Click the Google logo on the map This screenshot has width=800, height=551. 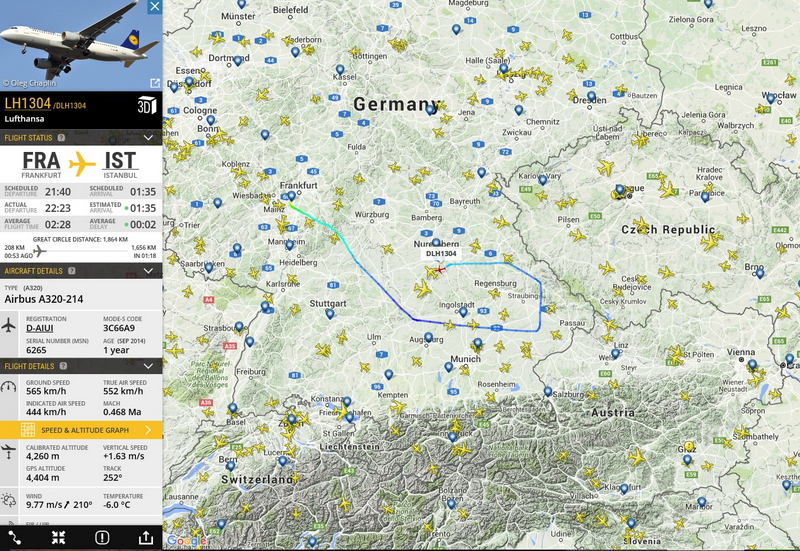[x=186, y=541]
